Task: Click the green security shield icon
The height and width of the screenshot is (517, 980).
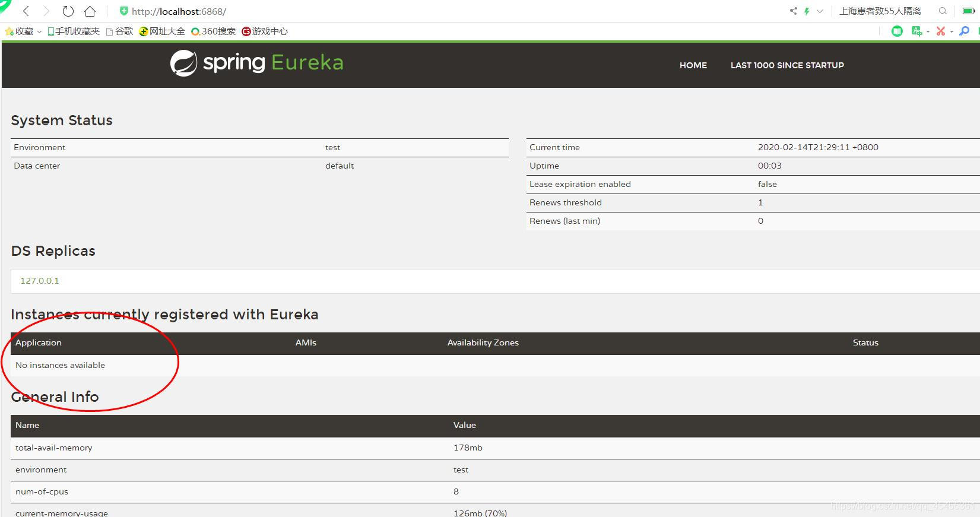Action: (x=123, y=11)
